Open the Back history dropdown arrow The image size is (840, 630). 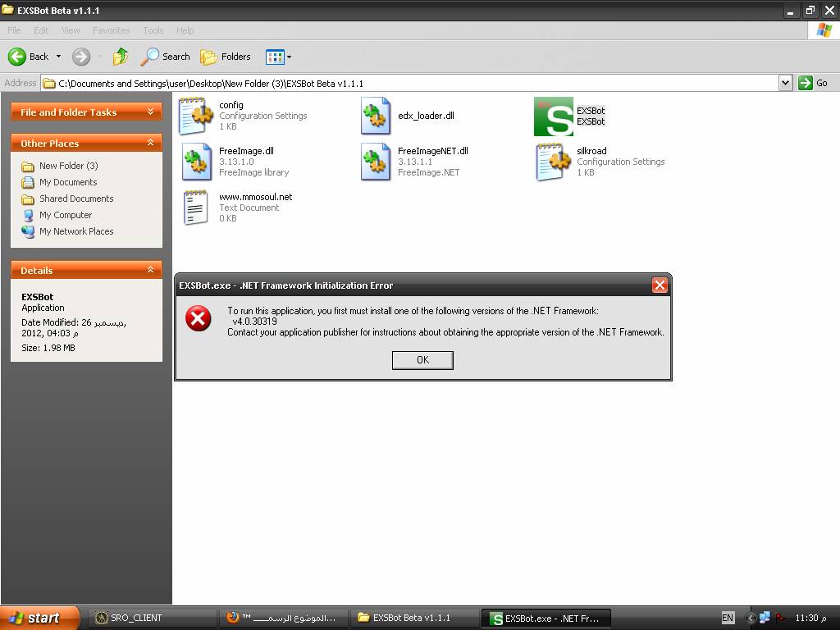point(58,57)
